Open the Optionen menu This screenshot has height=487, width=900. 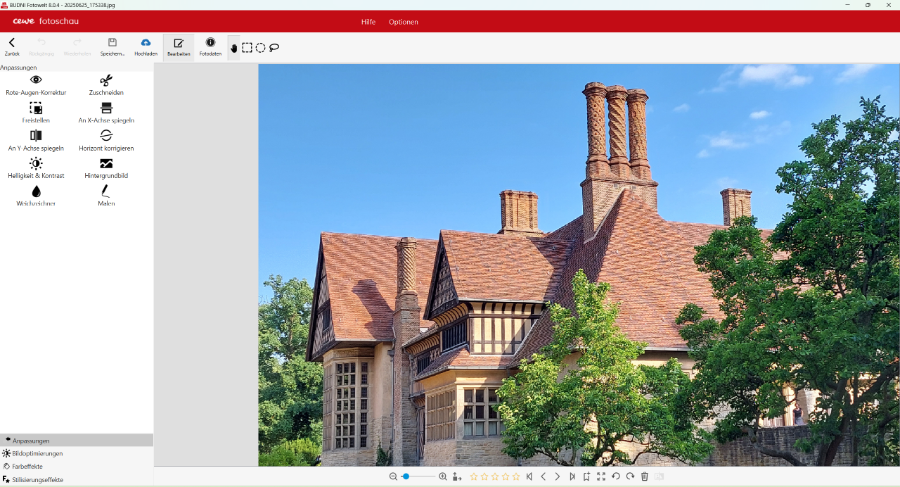pos(403,22)
